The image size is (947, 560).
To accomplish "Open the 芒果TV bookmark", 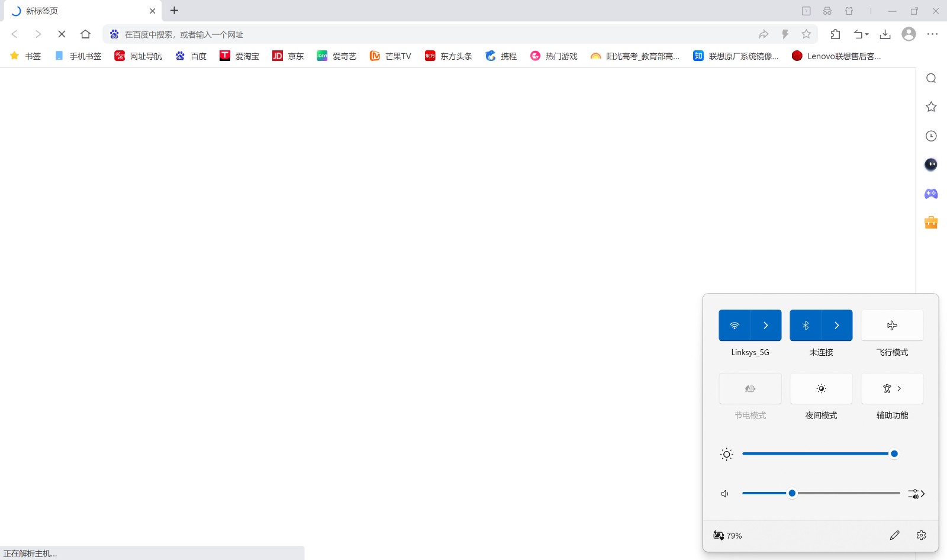I will click(390, 56).
